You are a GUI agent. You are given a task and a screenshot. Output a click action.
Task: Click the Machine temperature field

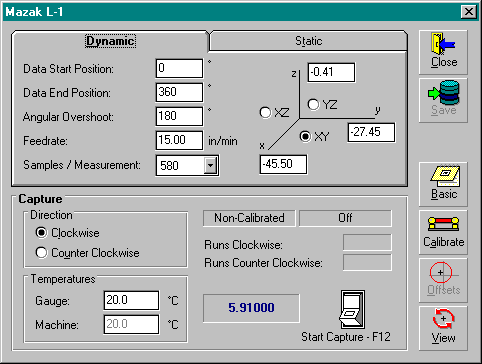131,324
